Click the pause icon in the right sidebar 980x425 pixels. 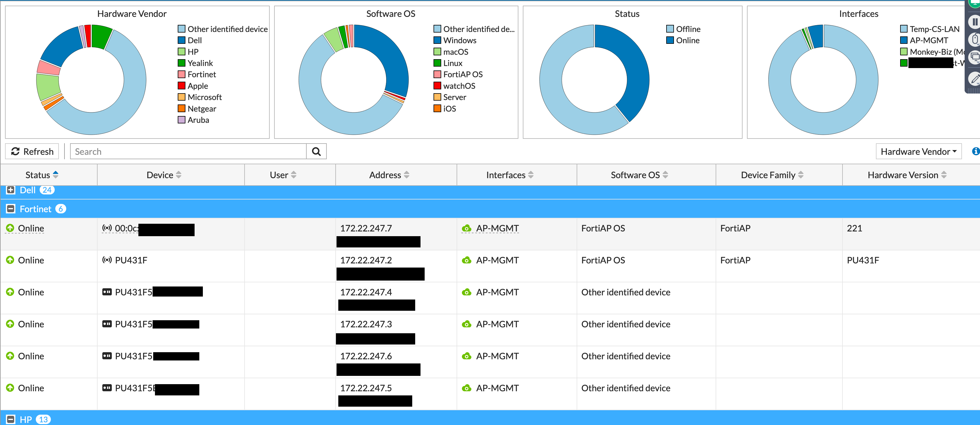click(975, 22)
